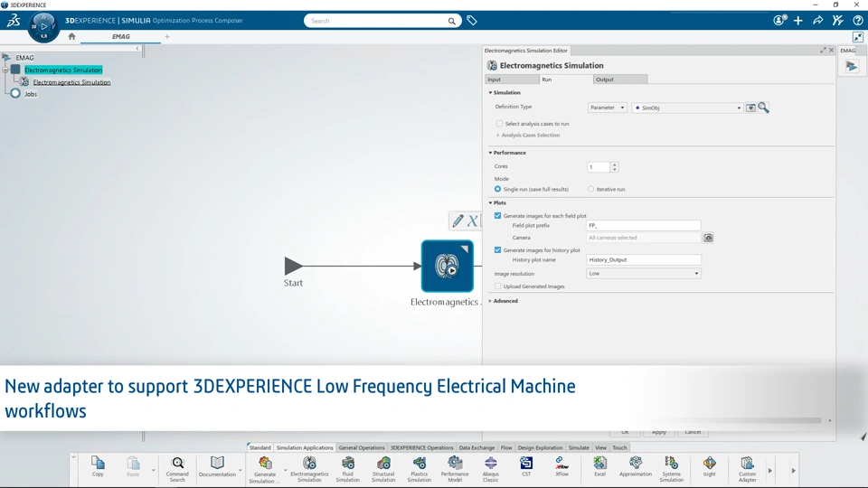Click the Electromagnetics node on canvas
The width and height of the screenshot is (868, 488).
click(448, 266)
